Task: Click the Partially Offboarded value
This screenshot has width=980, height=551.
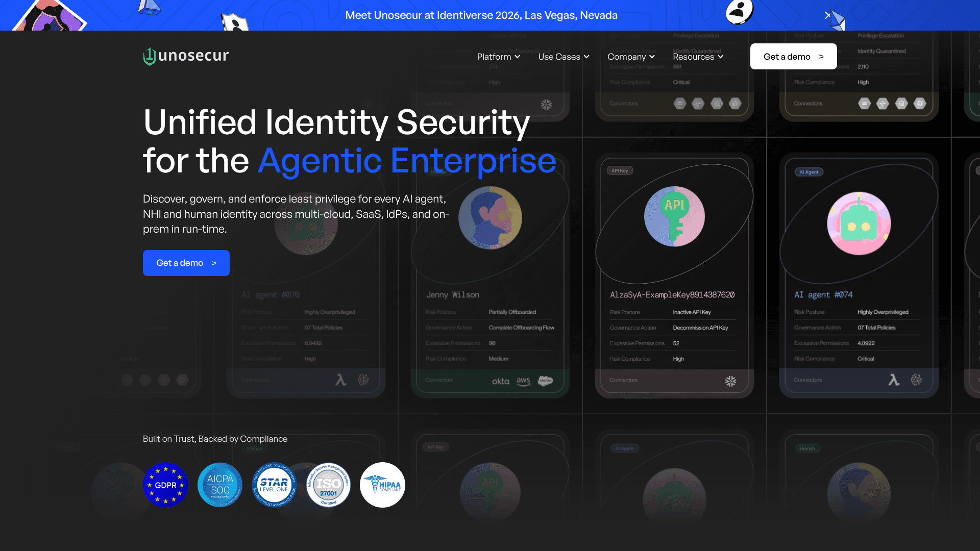Action: click(x=512, y=312)
